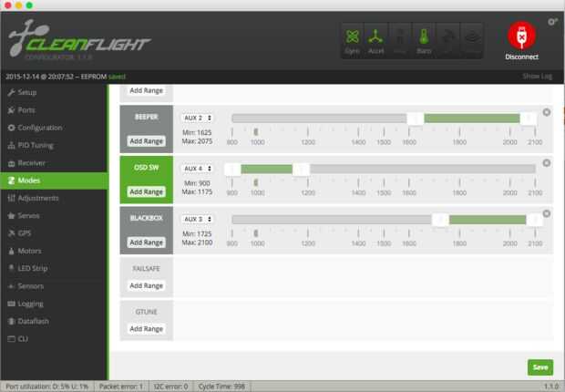Open the Servos tab
The height and width of the screenshot is (392, 565).
coord(54,216)
